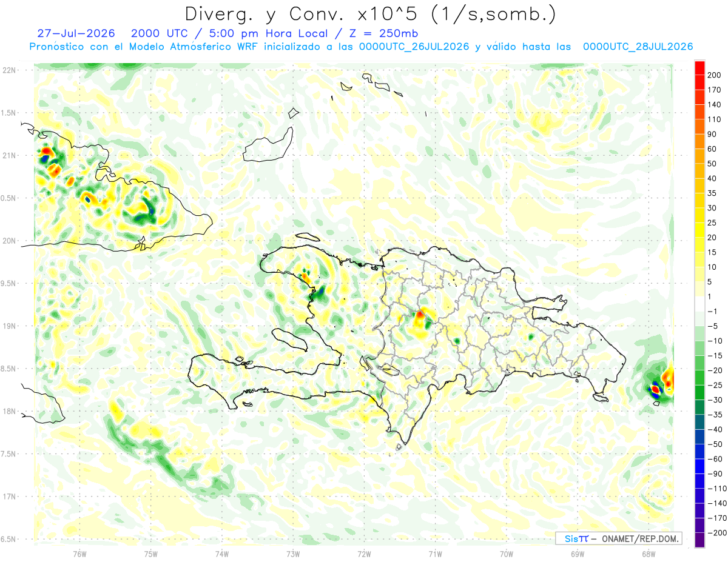Click the '22N' latitude axis label

tap(9, 70)
